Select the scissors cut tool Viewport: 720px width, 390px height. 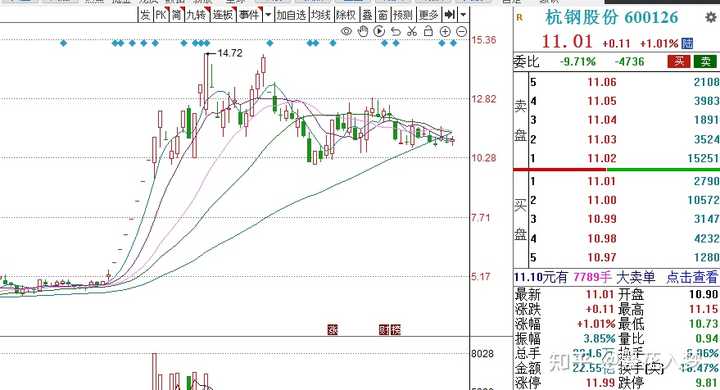[412, 31]
